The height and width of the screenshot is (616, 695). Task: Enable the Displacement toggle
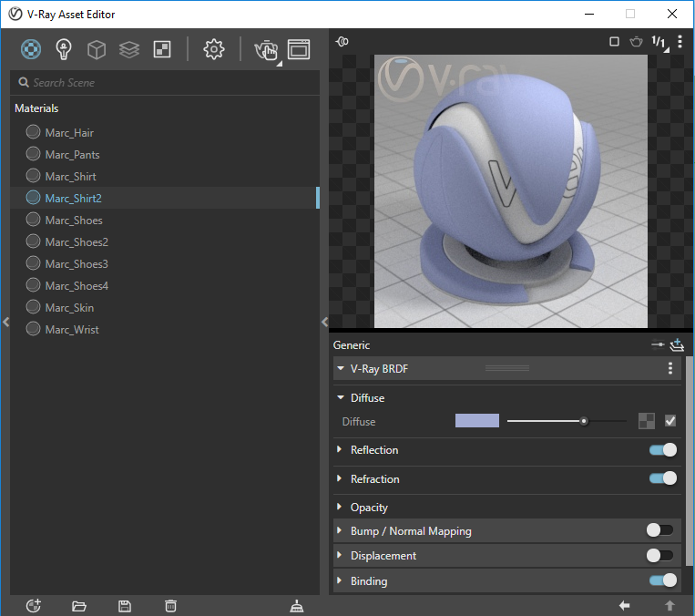tap(660, 555)
